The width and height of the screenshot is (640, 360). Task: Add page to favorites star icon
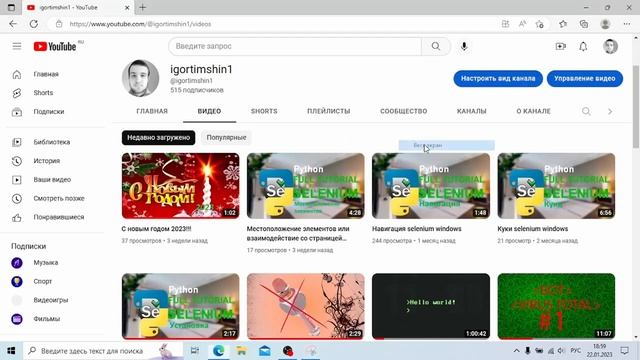tap(540, 24)
